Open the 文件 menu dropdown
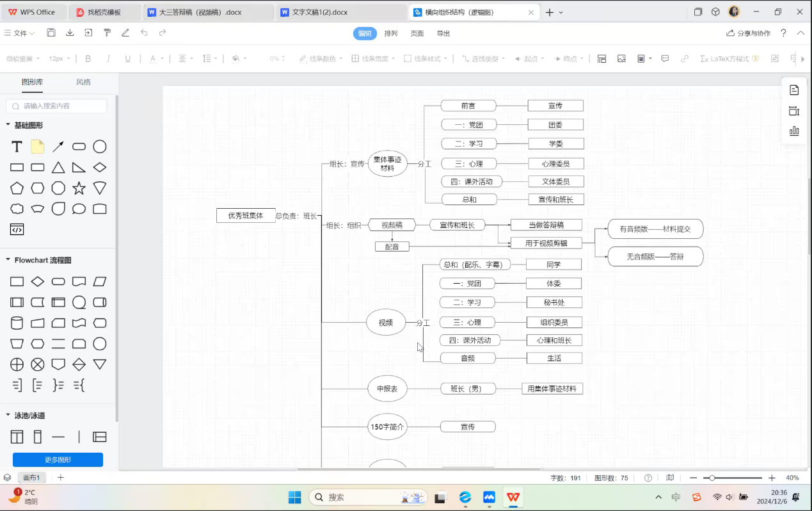 click(19, 33)
